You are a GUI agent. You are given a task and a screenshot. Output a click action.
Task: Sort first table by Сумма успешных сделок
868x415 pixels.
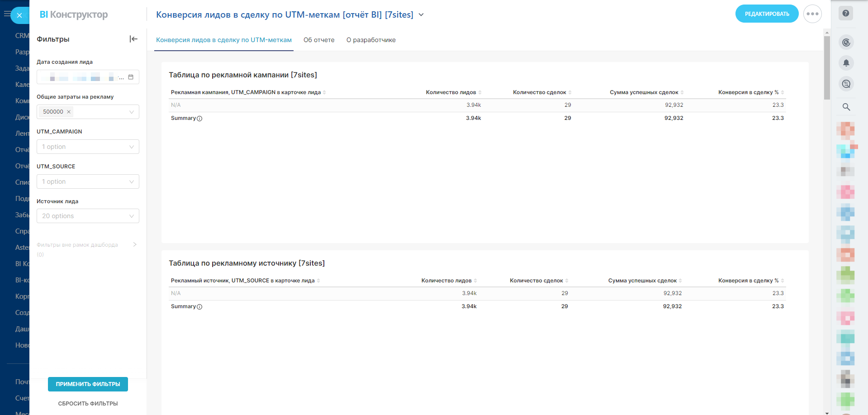682,92
